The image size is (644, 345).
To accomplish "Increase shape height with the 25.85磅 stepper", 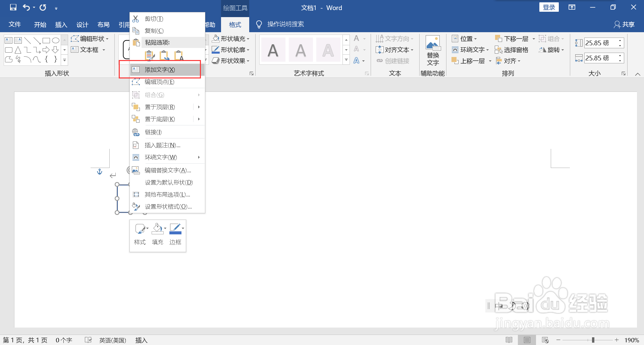I will (620, 40).
